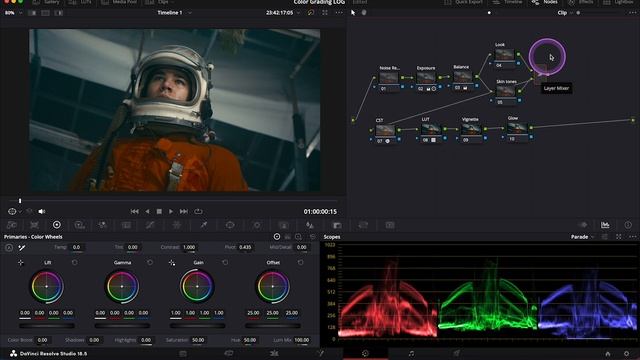This screenshot has width=640, height=360.
Task: Open the Blur palette
Action: coord(310,225)
